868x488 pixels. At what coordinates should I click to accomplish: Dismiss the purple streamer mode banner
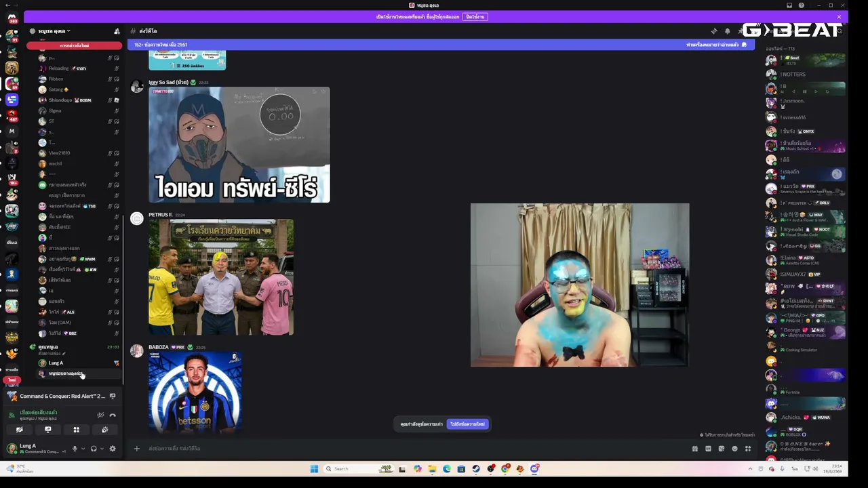tap(839, 17)
